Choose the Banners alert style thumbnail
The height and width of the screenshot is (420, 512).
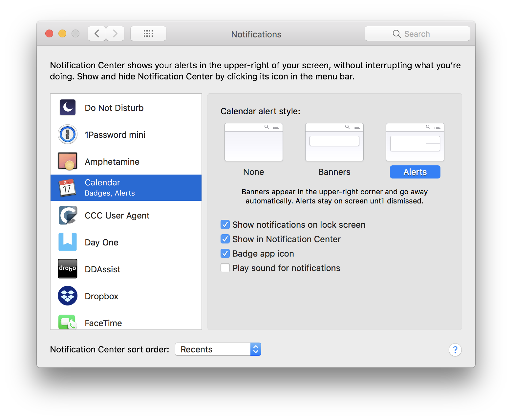334,142
